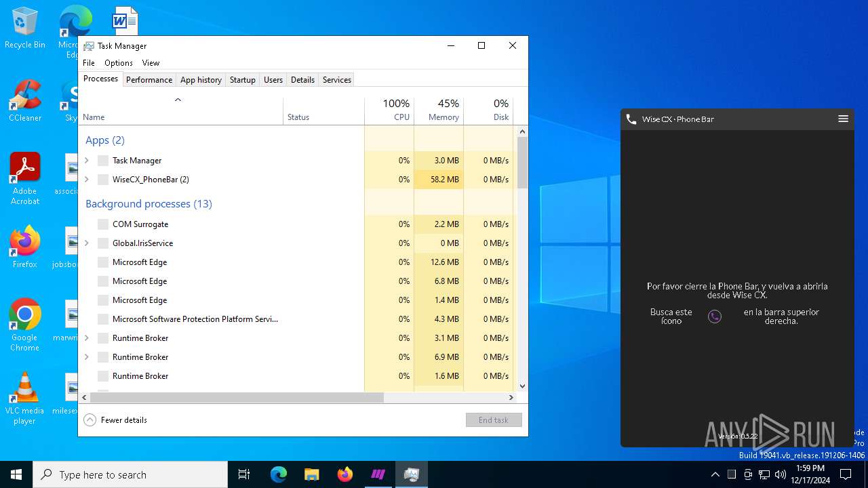Open Task View from the taskbar
Viewport: 868px width, 488px height.
click(244, 474)
